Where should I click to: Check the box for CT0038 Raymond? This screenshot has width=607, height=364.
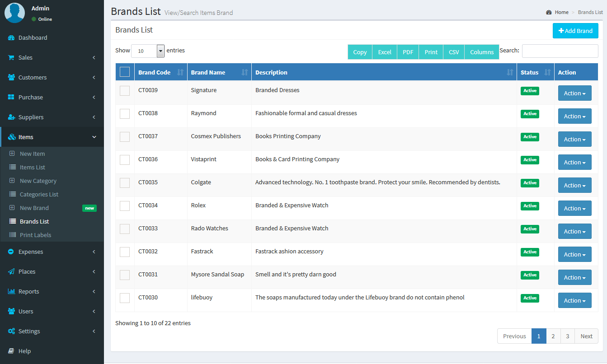click(x=125, y=114)
